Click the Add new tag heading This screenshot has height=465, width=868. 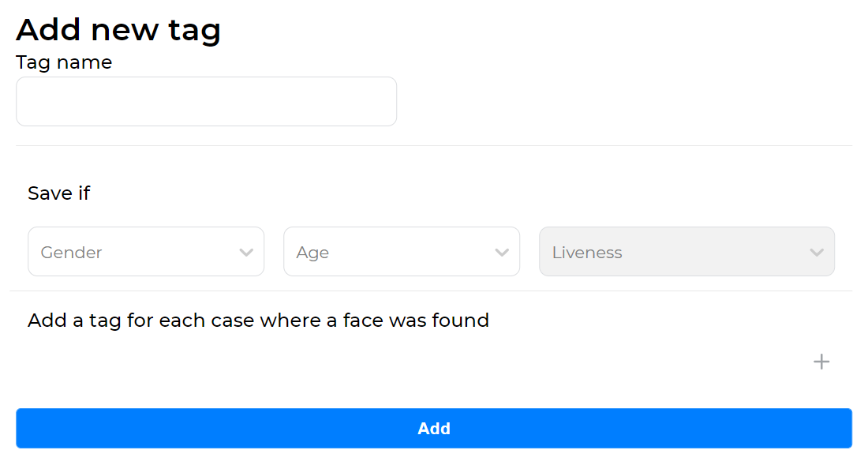coord(118,29)
